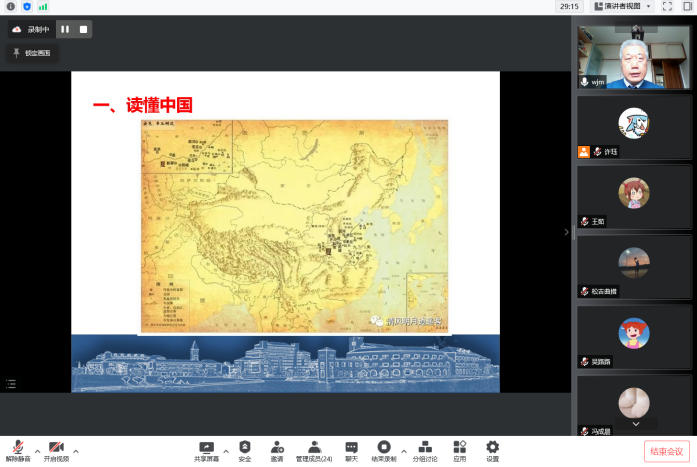Expand video options arrow beside camera
Image resolution: width=697 pixels, height=467 pixels.
pyautogui.click(x=76, y=451)
